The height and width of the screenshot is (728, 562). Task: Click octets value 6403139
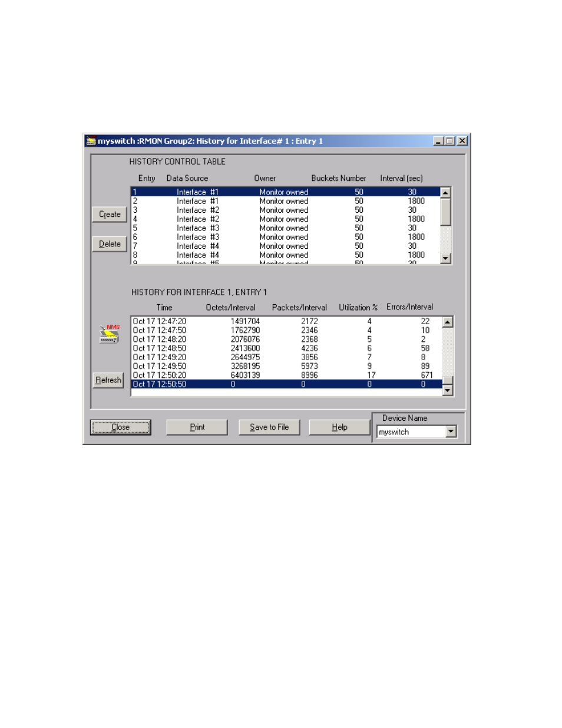[x=245, y=375]
